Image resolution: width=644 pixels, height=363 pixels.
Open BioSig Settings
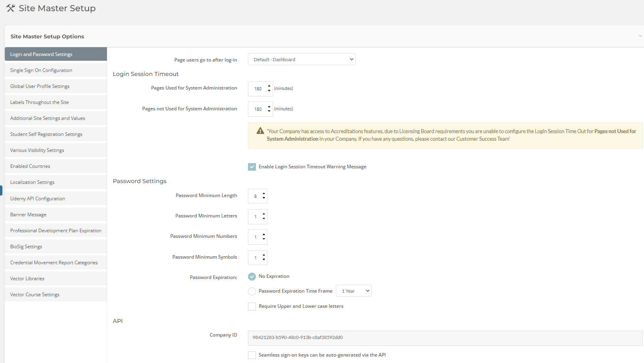point(26,246)
